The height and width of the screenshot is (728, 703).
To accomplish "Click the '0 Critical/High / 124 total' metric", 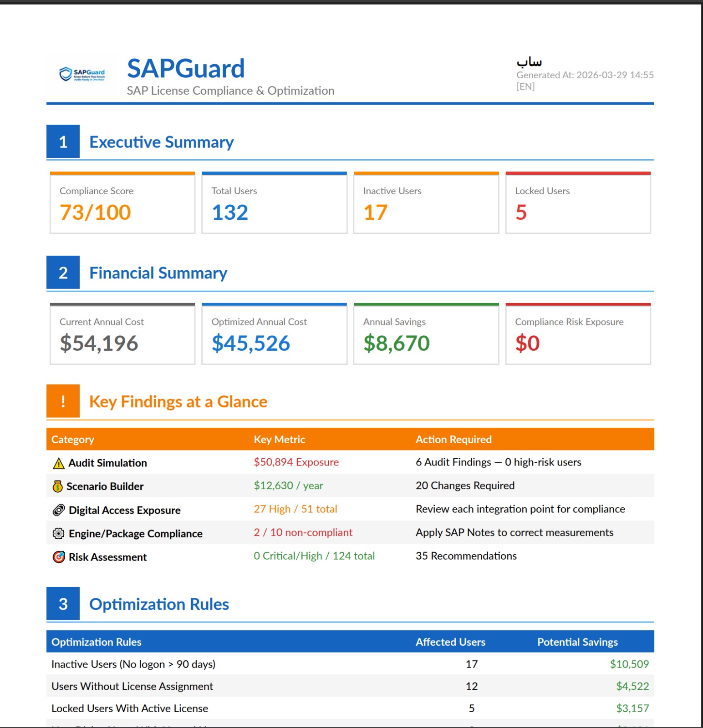I will [315, 556].
